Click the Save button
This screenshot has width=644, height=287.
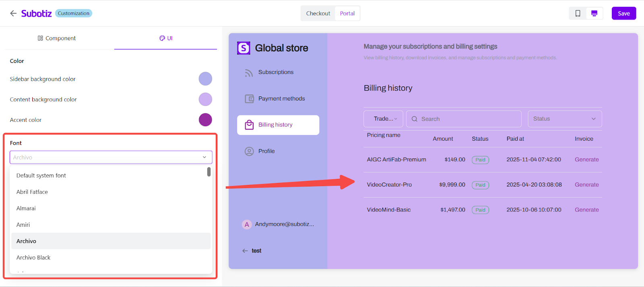point(623,13)
